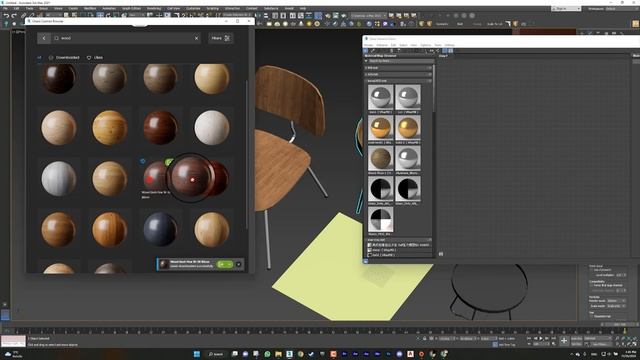Open the Filters button in Cosmos Browser

coord(220,38)
